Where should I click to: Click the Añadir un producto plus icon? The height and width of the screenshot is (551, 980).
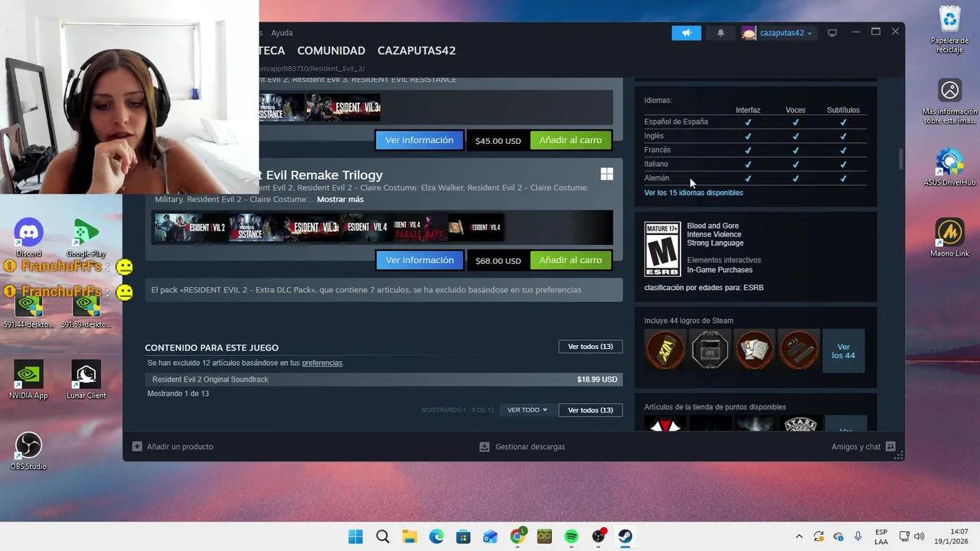pos(137,446)
